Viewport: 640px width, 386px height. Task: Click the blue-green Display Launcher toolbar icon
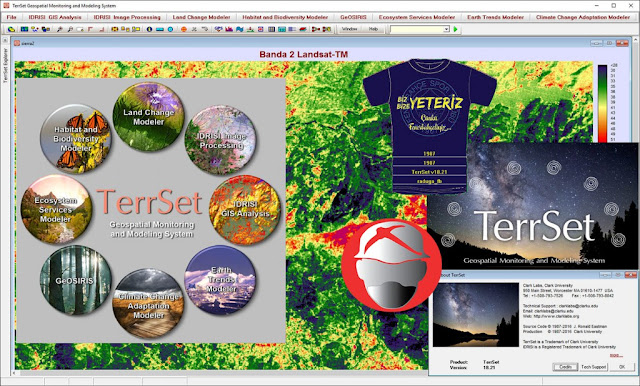click(x=24, y=29)
